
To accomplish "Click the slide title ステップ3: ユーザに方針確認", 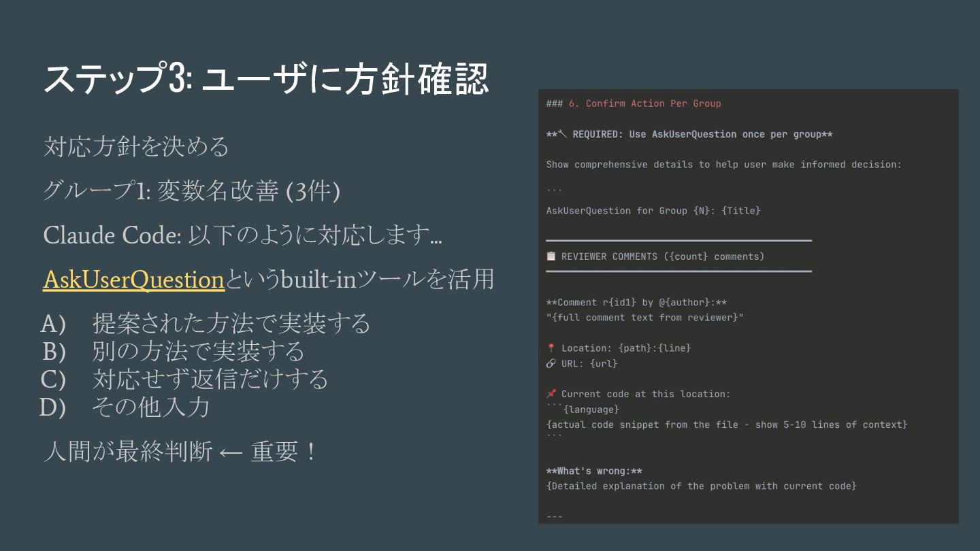I will 266,80.
